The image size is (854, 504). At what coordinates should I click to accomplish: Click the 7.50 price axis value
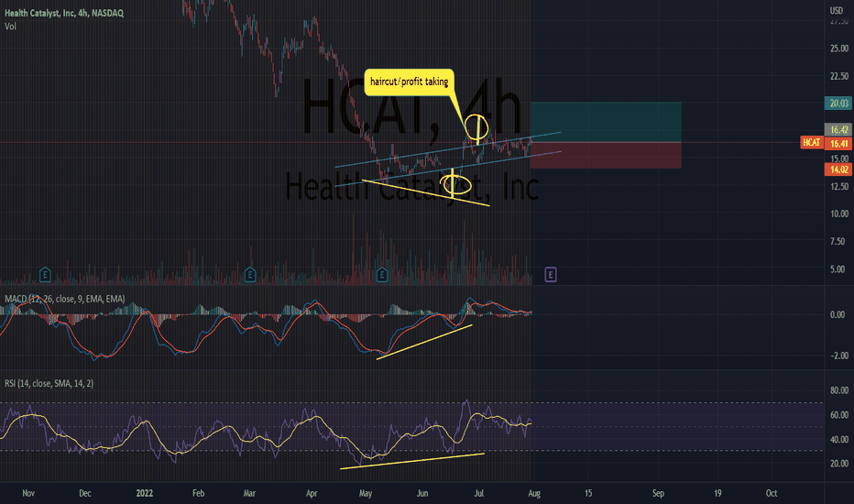[x=838, y=241]
